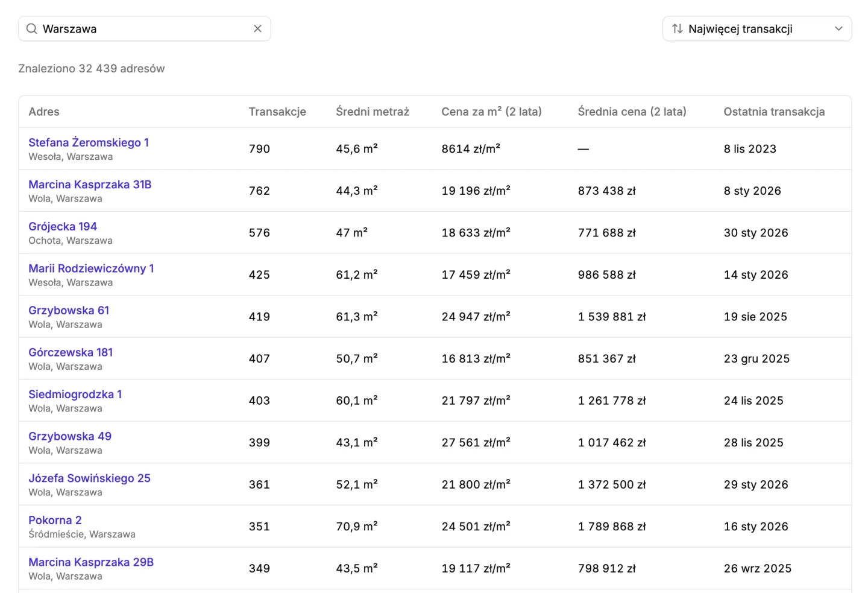Viewport: 868px width, 593px height.
Task: Open the Pokorna 2 address
Action: (55, 520)
